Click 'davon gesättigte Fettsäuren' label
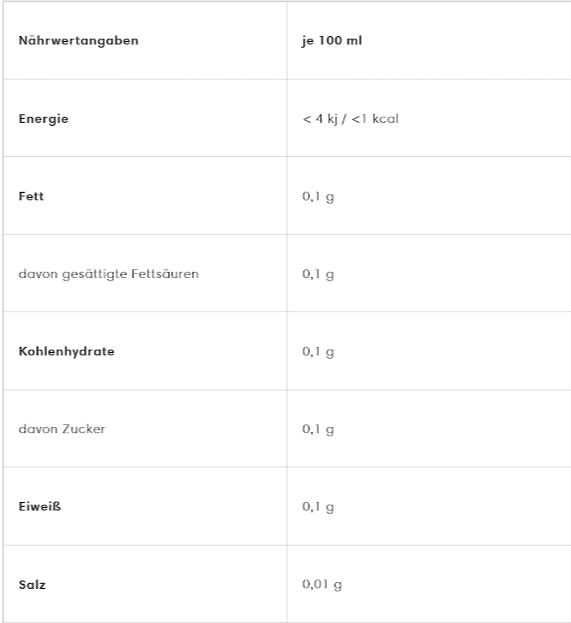This screenshot has height=623, width=571. pyautogui.click(x=108, y=274)
